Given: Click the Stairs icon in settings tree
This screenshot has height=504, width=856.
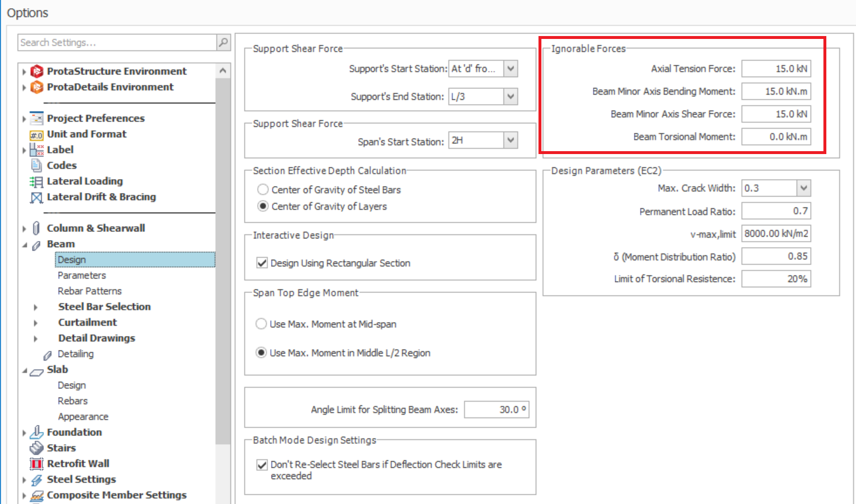Looking at the screenshot, I should [37, 448].
